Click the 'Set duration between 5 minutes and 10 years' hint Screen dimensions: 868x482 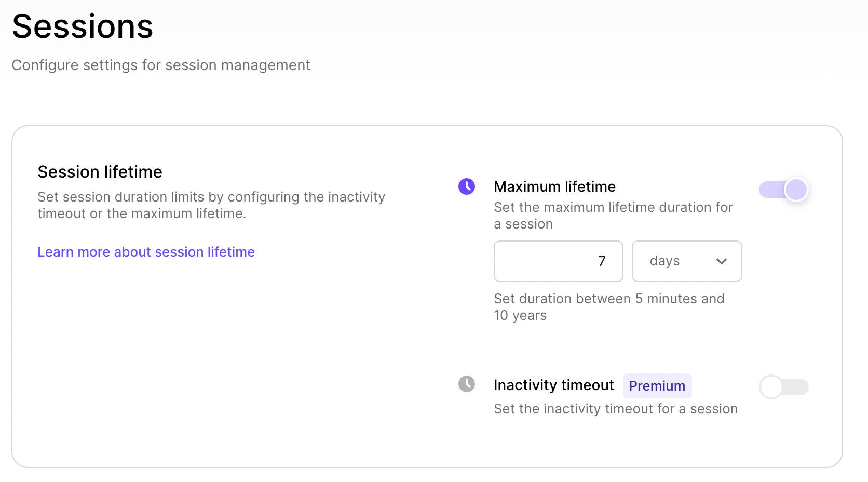click(x=608, y=306)
